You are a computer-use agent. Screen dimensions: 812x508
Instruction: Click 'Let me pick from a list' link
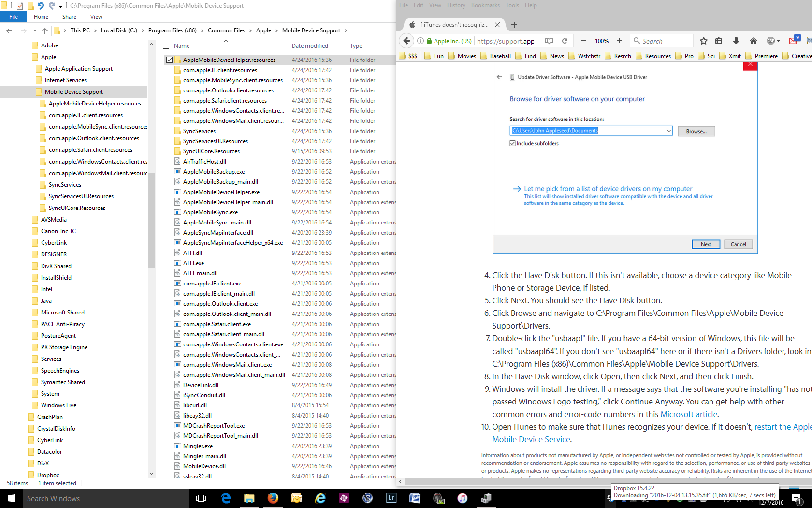click(608, 189)
